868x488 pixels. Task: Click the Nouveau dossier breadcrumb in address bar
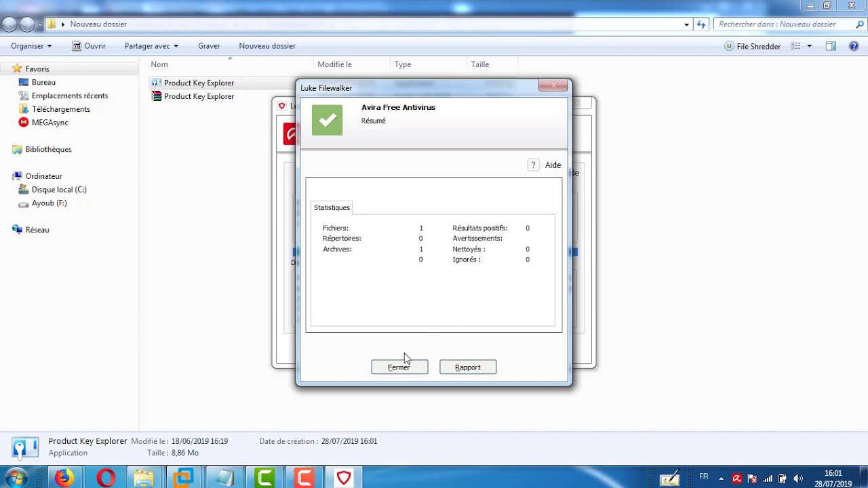98,24
